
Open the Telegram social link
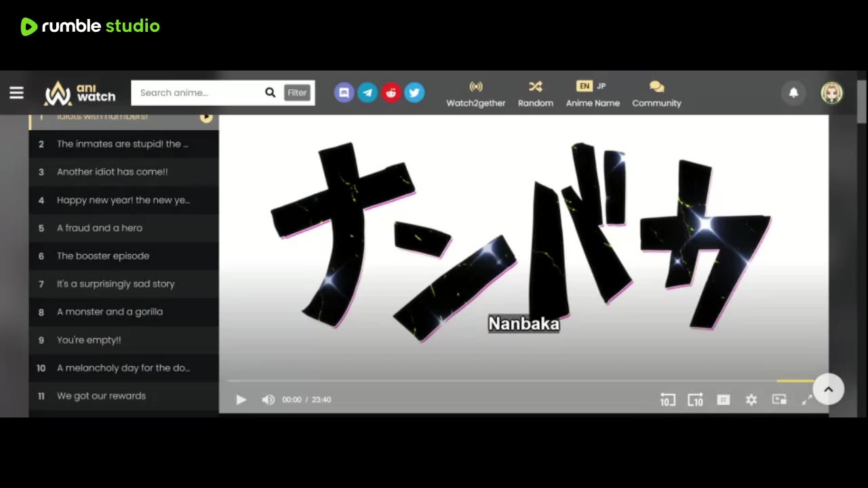coord(368,93)
